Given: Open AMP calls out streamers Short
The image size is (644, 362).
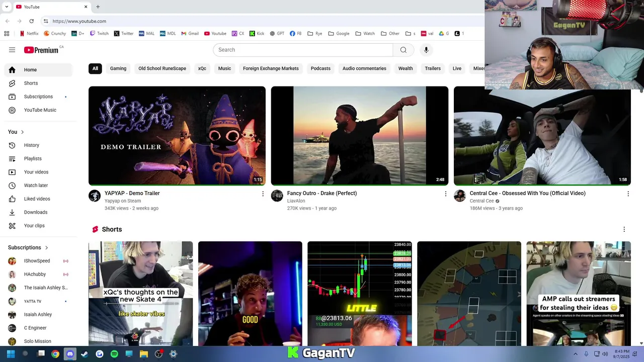Looking at the screenshot, I should tap(579, 294).
